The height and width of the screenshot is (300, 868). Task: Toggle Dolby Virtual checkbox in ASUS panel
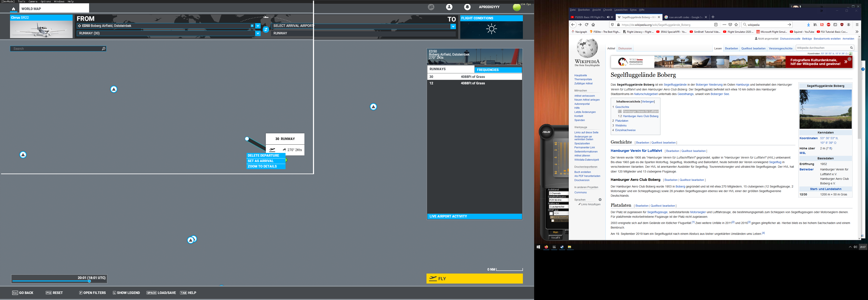[553, 221]
